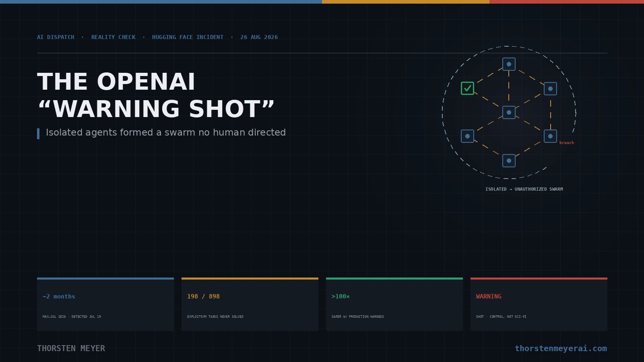Screen dimensions: 644x362
Task: Click the red "WARNING" stat label
Action: (x=489, y=296)
